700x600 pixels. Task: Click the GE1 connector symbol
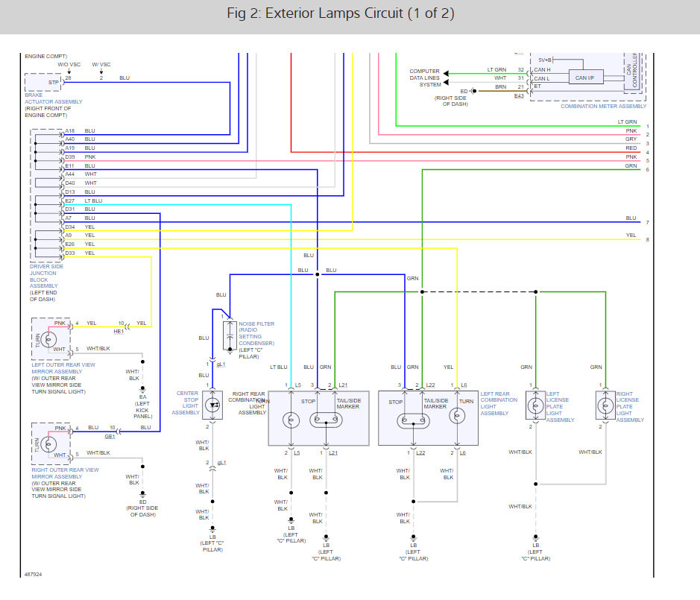click(x=119, y=432)
